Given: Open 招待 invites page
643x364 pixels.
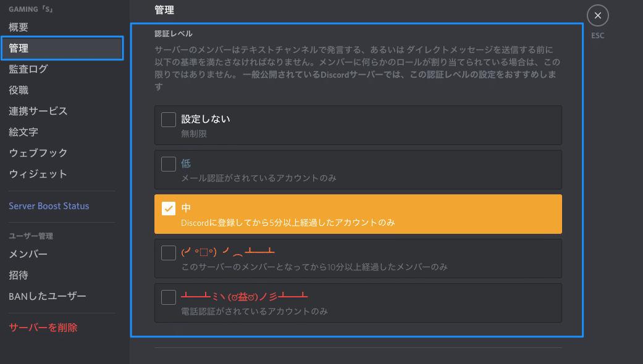Looking at the screenshot, I should pos(19,275).
